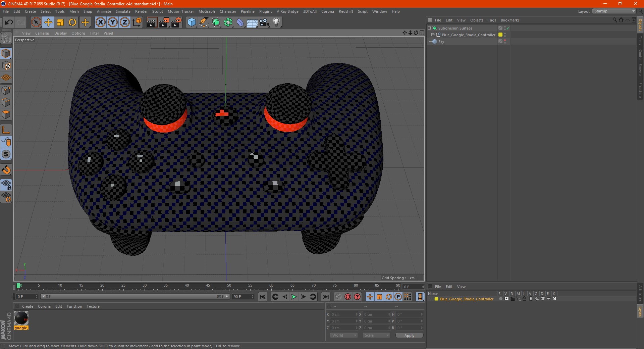Select the Live Selection tool

(x=36, y=22)
